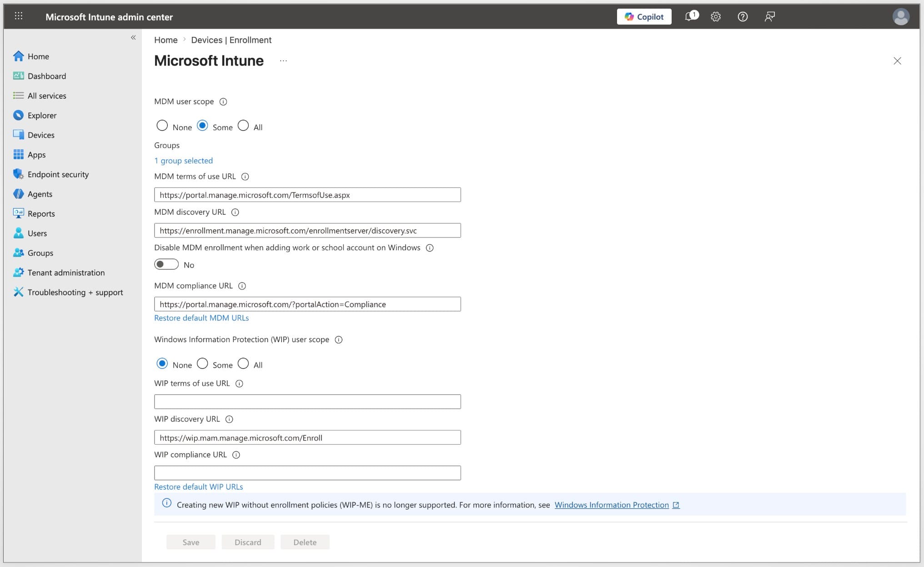Viewport: 924px width, 567px height.
Task: Show info for WIP compliance URL
Action: point(236,455)
